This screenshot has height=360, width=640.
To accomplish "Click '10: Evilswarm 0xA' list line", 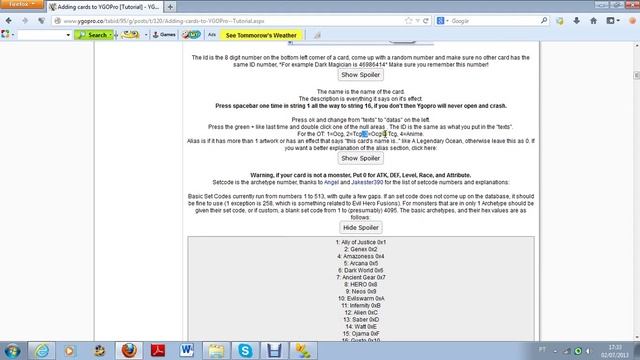I will 361,298.
